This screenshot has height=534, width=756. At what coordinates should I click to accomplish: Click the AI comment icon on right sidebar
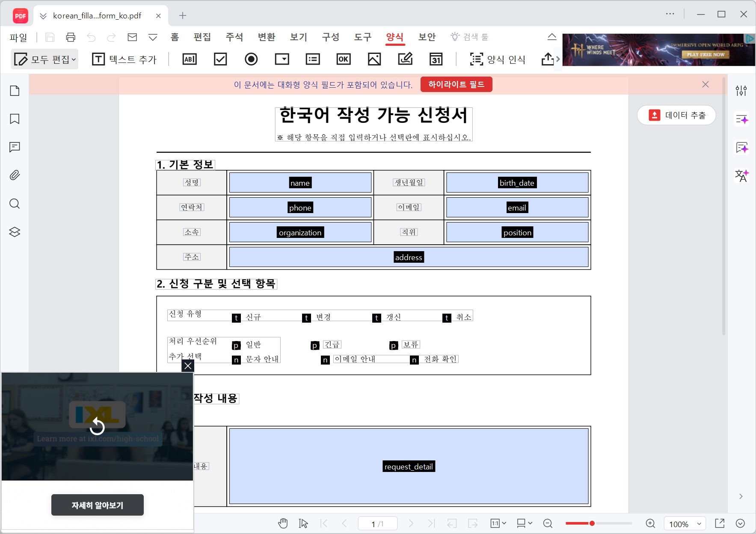tap(741, 148)
